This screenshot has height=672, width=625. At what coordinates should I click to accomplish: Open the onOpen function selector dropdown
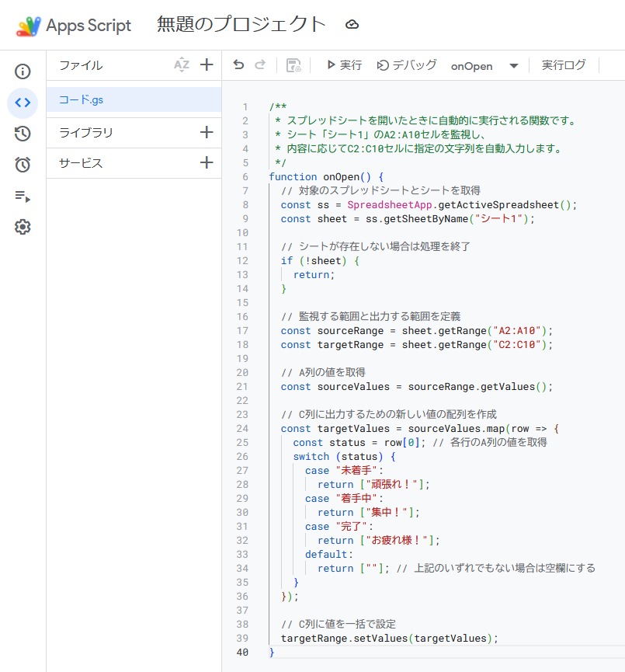click(484, 66)
